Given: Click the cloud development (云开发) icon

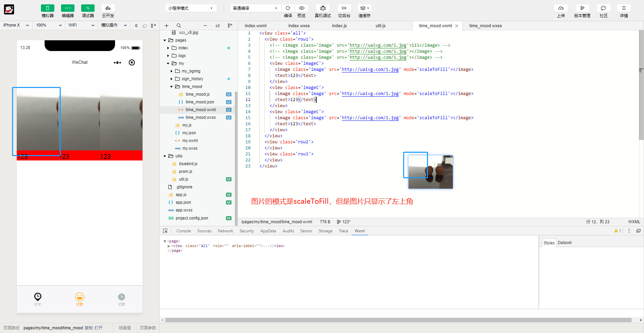Looking at the screenshot, I should pos(108,8).
